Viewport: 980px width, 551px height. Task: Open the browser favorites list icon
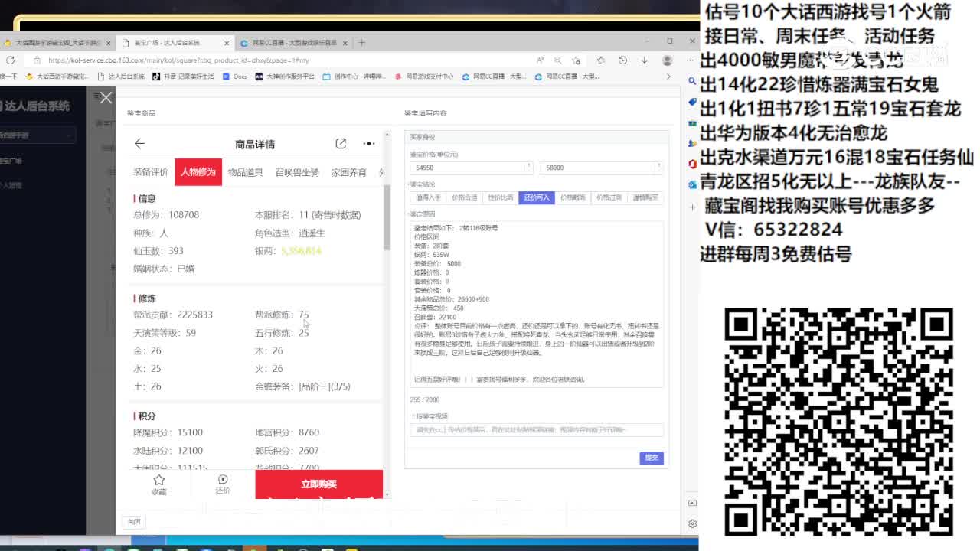601,60
